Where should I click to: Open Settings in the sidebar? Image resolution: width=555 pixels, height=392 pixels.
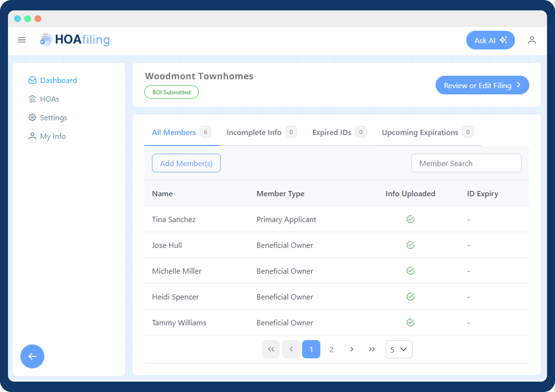pyautogui.click(x=48, y=118)
